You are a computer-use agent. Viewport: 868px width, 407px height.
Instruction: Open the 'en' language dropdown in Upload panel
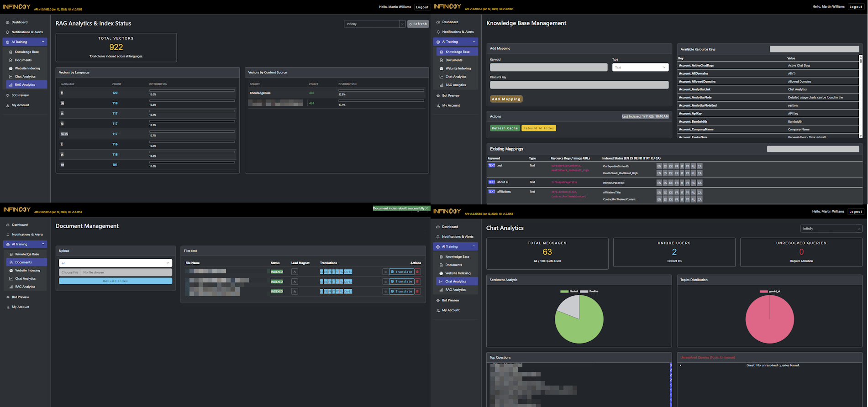(116, 263)
